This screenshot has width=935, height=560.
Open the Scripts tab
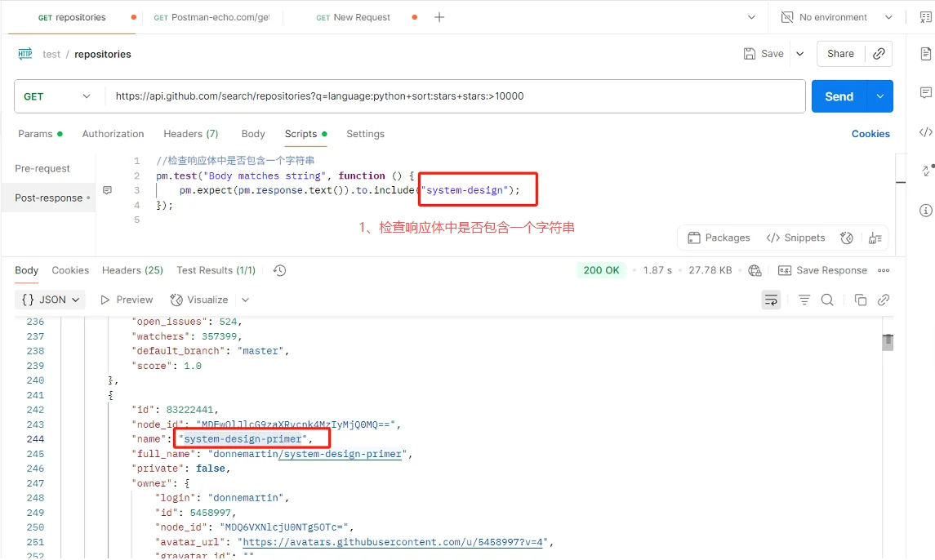pos(305,134)
